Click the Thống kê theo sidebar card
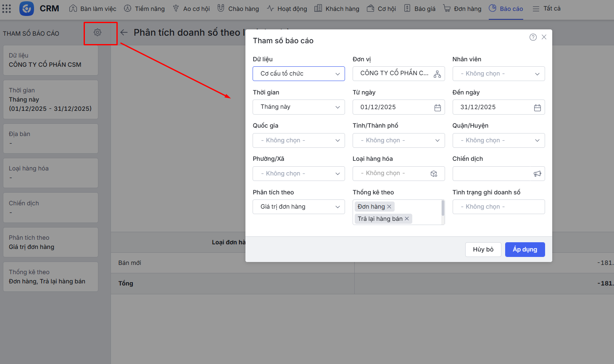614x364 pixels. (50, 277)
